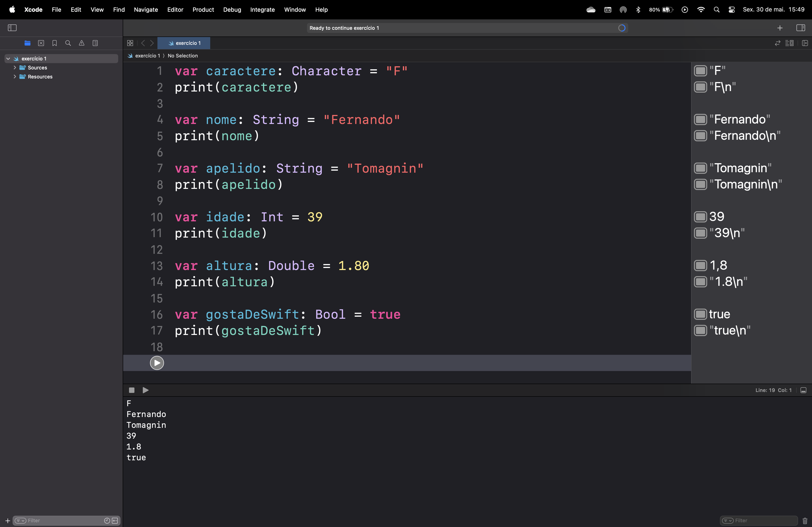Screen dimensions: 812x527
Task: Open navigator filter options dropdown
Action: pos(21,521)
